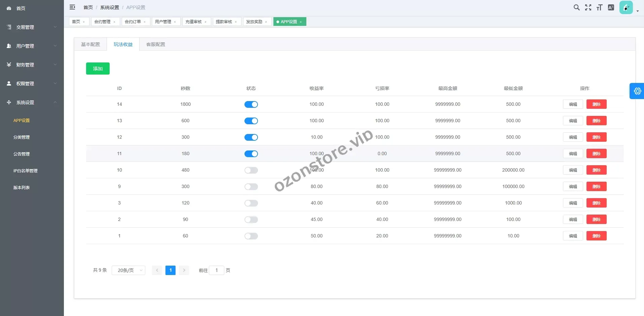The height and width of the screenshot is (316, 644).
Task: Switch to the 客服配置 tab
Action: pos(156,44)
